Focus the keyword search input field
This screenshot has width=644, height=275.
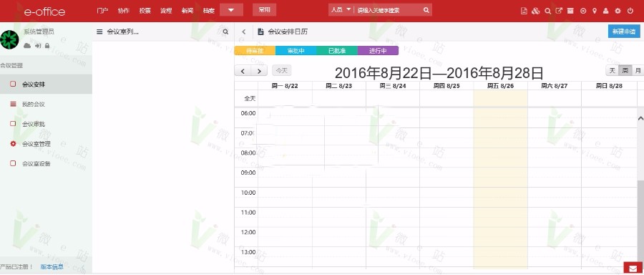coord(388,10)
